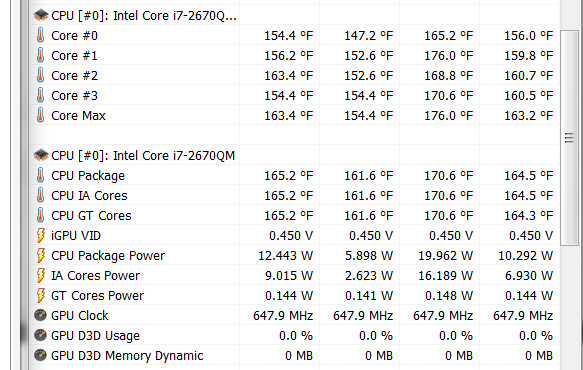Click the thermometer icon next to Core Max

click(41, 115)
